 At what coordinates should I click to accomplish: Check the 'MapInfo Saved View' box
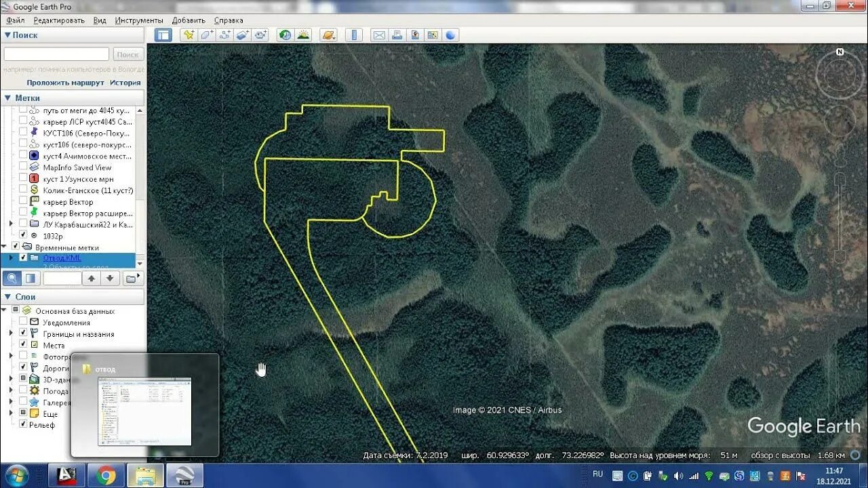[23, 167]
